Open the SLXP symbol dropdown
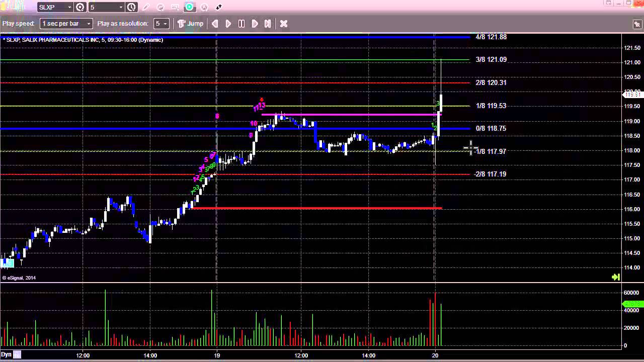This screenshot has width=644, height=362. pyautogui.click(x=69, y=7)
